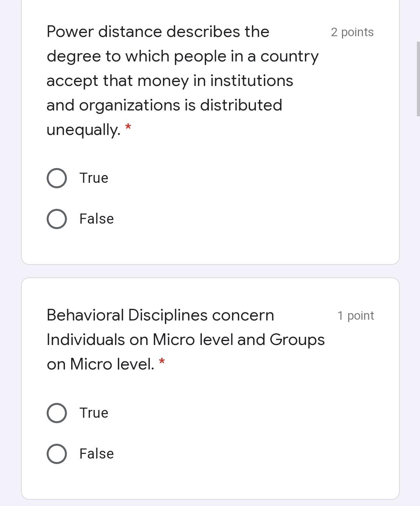This screenshot has width=420, height=506.
Task: Click the word 'False' next to first radio
Action: click(96, 219)
